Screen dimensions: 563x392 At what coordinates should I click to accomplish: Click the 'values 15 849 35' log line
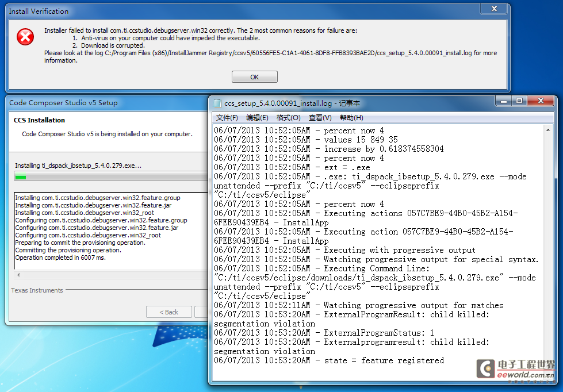coord(306,140)
